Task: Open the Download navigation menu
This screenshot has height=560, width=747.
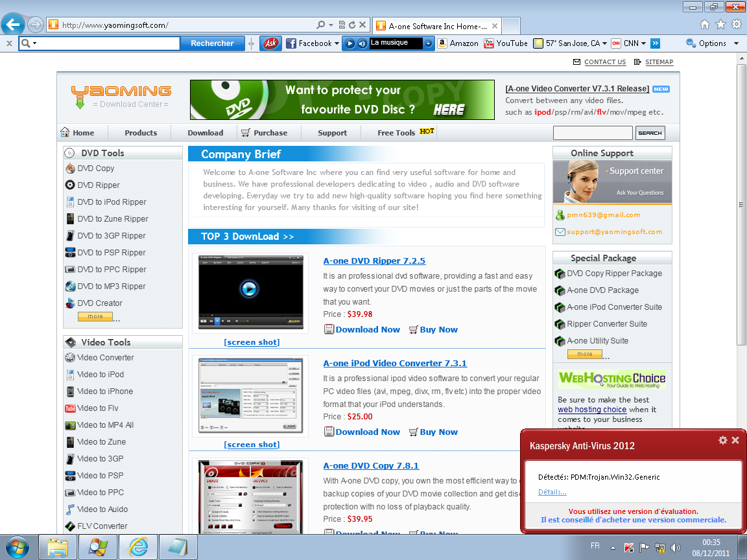Action: (x=206, y=133)
